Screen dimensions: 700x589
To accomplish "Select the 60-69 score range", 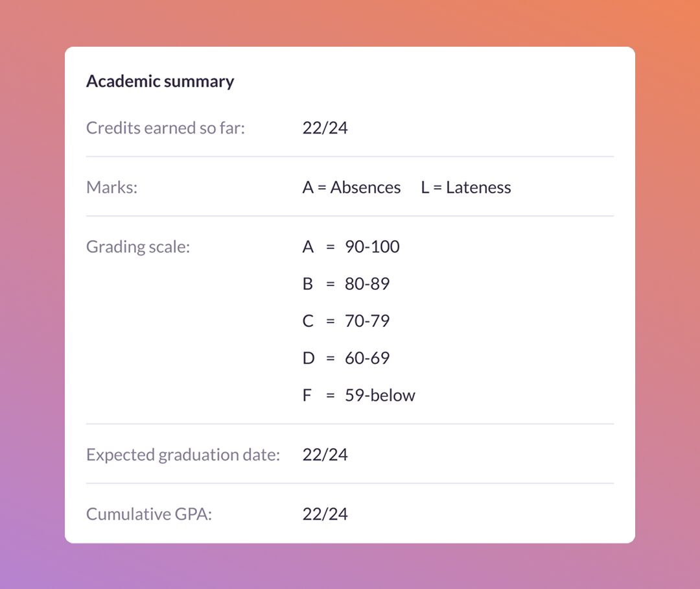I will point(367,358).
